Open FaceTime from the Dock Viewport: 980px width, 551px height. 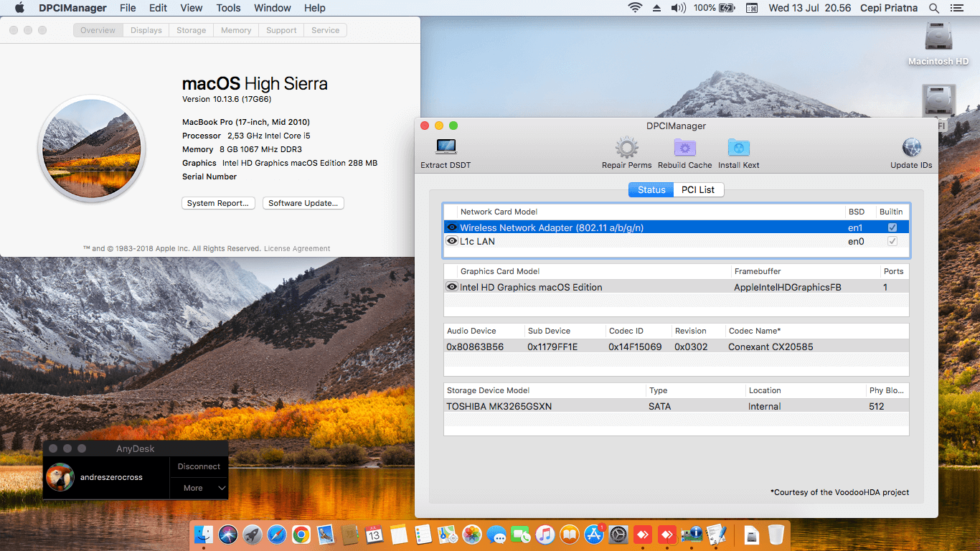point(521,534)
